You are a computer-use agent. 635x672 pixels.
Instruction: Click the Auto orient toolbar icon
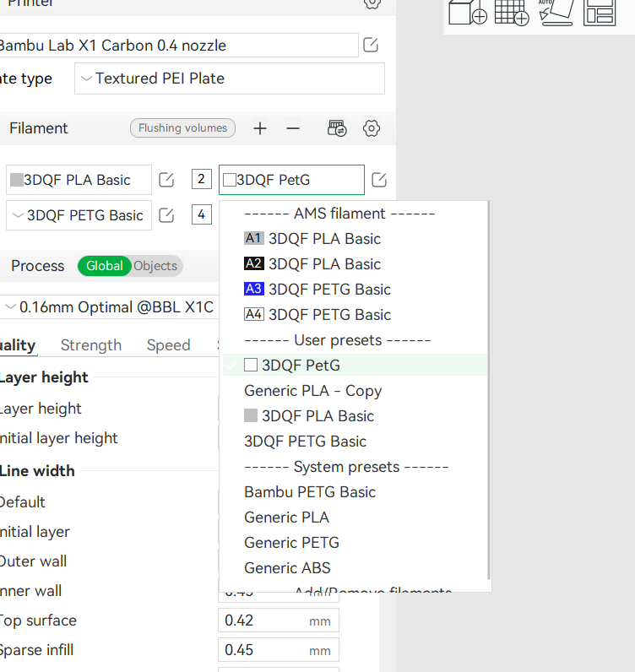(x=556, y=12)
